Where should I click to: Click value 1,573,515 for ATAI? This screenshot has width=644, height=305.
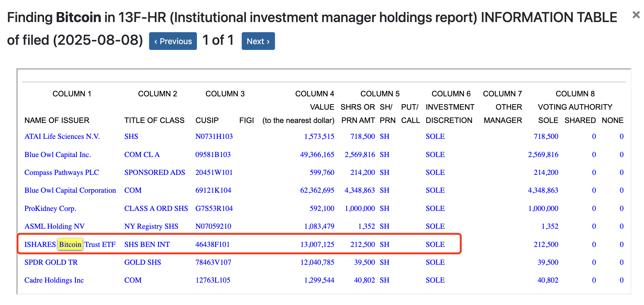(319, 136)
